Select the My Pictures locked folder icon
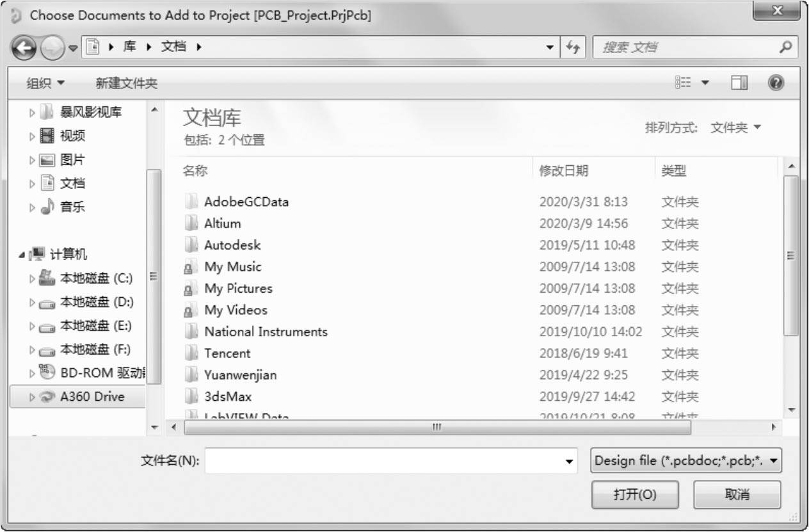The width and height of the screenshot is (809, 532). point(191,289)
